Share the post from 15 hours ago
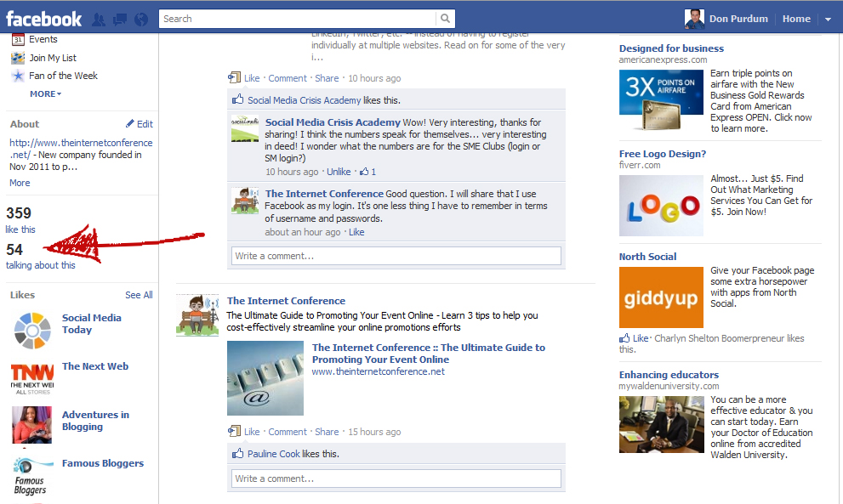 (x=327, y=432)
